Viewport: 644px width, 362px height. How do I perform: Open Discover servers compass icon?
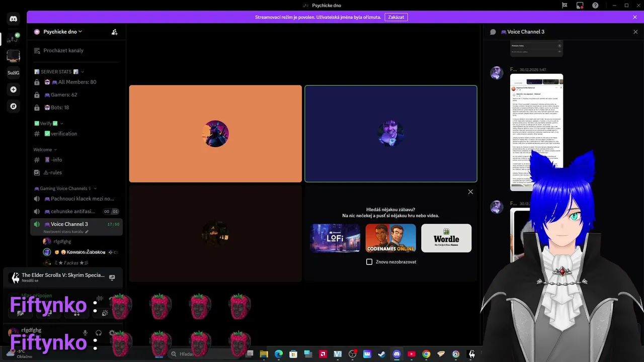(x=13, y=107)
